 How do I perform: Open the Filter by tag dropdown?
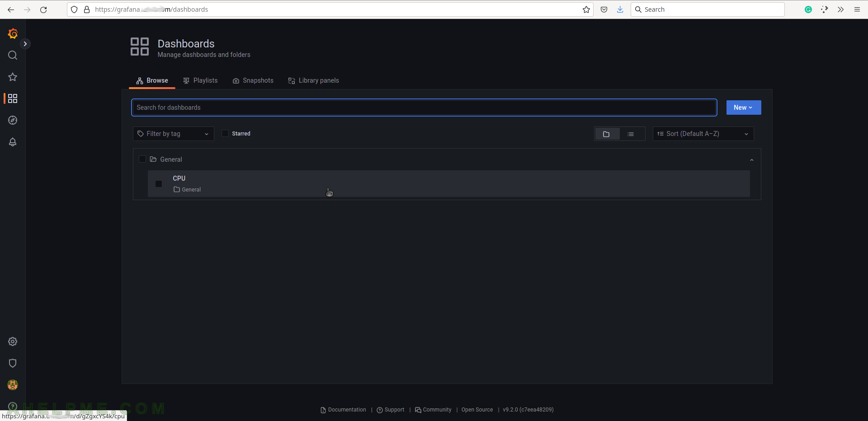tap(174, 134)
